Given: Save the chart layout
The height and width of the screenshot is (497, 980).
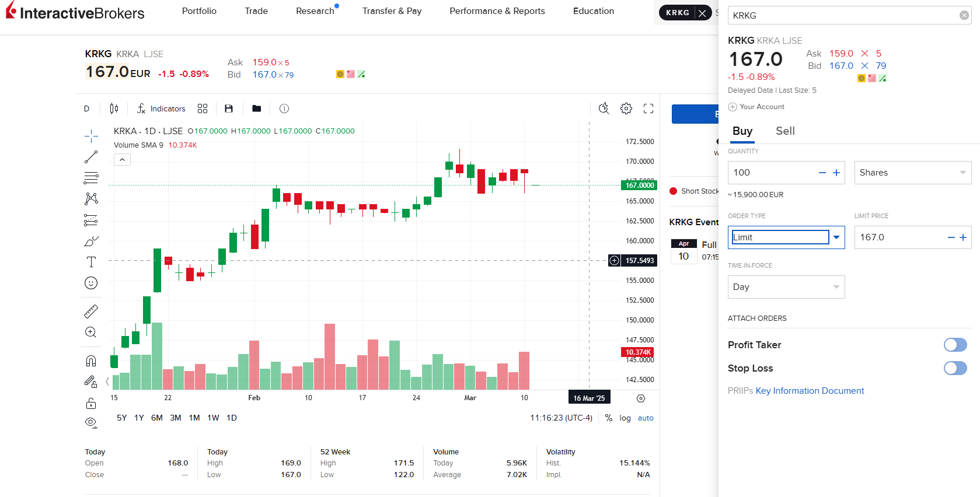Looking at the screenshot, I should tap(229, 108).
